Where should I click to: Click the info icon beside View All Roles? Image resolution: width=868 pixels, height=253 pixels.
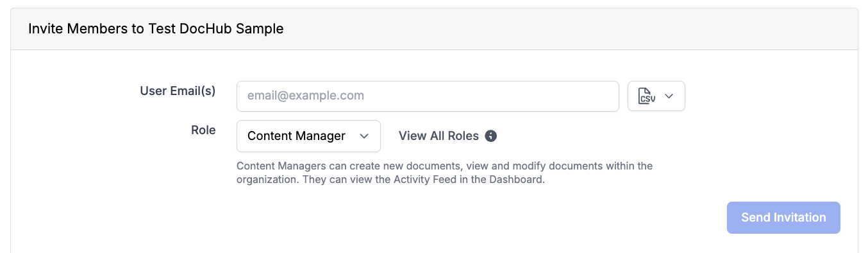point(491,135)
